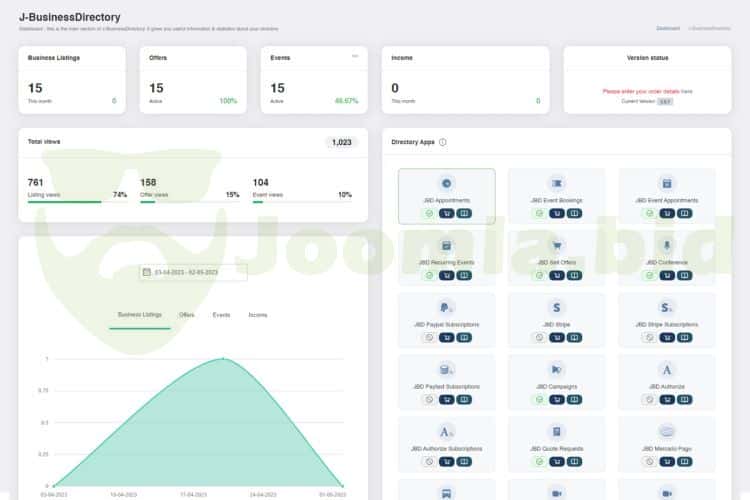Open the date range picker above chart
The image size is (750, 500).
tap(193, 271)
